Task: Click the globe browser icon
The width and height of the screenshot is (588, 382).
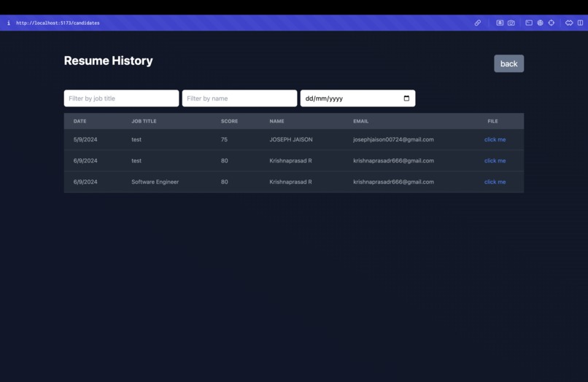Action: [540, 23]
